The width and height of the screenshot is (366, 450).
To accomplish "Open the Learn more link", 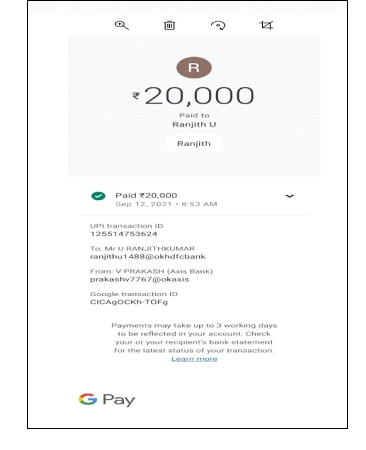I will click(x=194, y=359).
